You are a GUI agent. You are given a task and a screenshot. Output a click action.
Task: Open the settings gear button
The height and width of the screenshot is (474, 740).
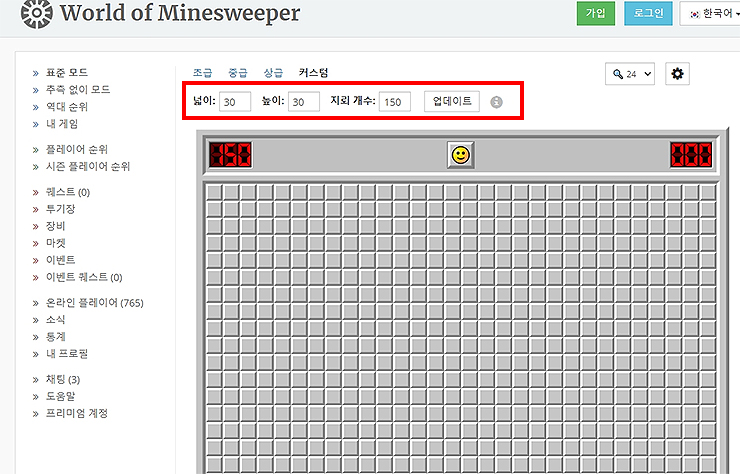677,74
